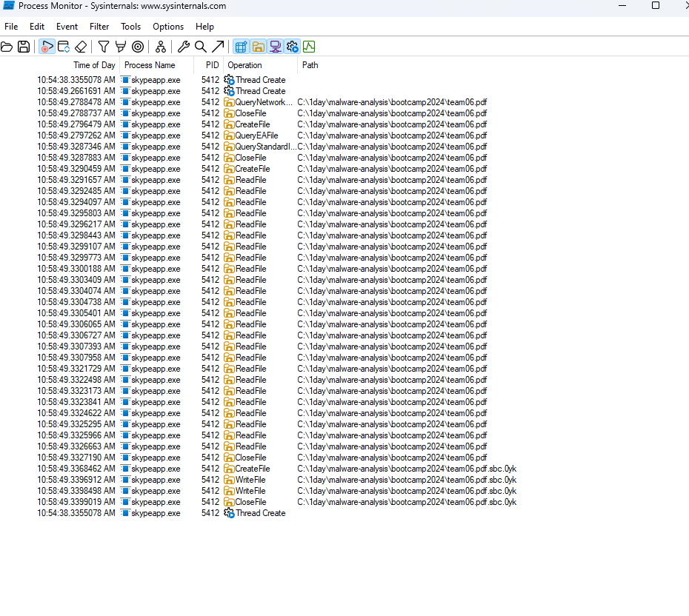
Task: Toggle Show File System Activity
Action: pyautogui.click(x=259, y=47)
